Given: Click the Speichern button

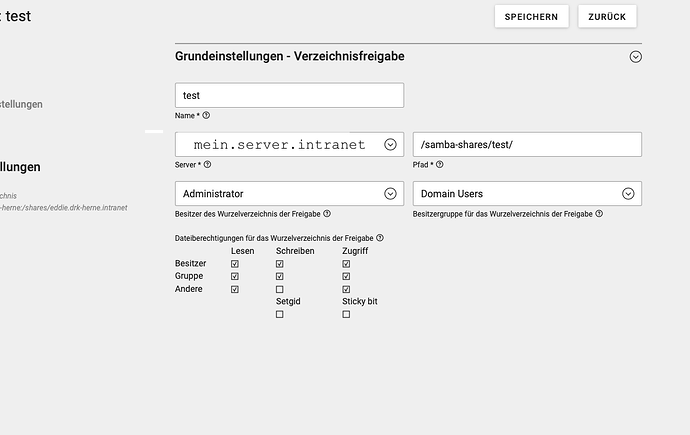Looking at the screenshot, I should pyautogui.click(x=531, y=16).
